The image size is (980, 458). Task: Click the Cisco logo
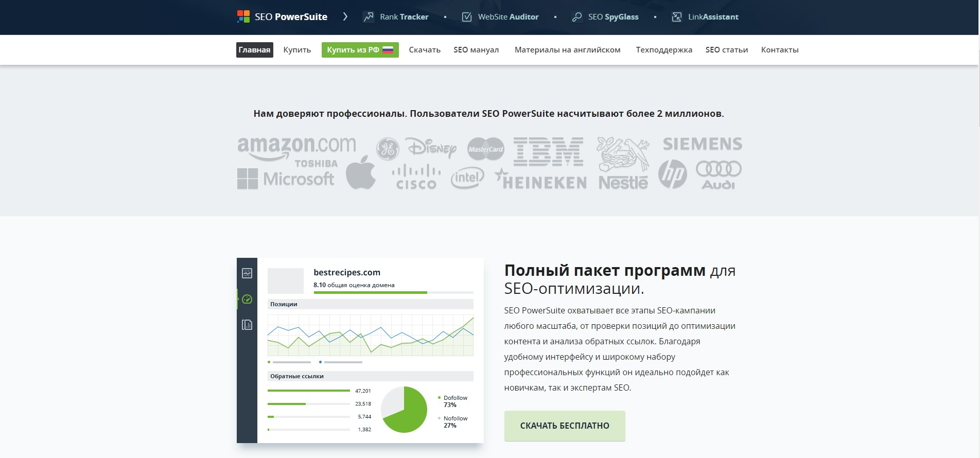416,177
